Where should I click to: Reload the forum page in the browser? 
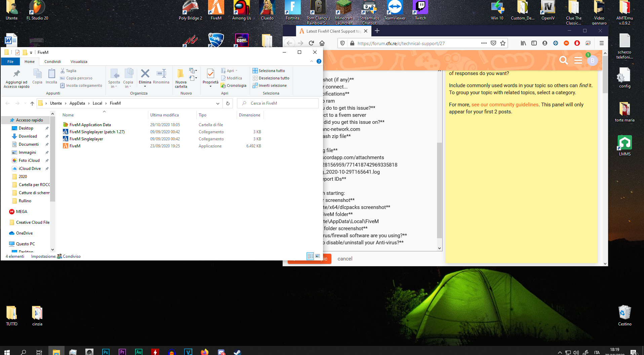[311, 43]
